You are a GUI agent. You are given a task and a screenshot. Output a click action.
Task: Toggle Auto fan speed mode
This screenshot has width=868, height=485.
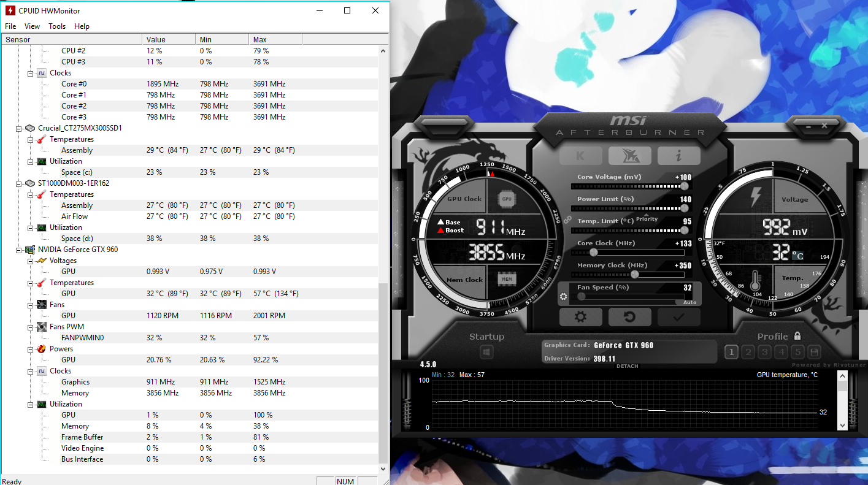point(689,302)
